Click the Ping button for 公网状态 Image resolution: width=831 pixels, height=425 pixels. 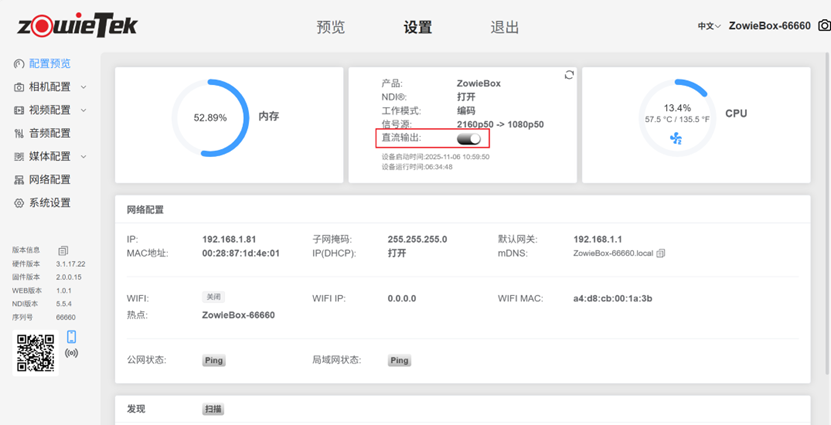[214, 360]
